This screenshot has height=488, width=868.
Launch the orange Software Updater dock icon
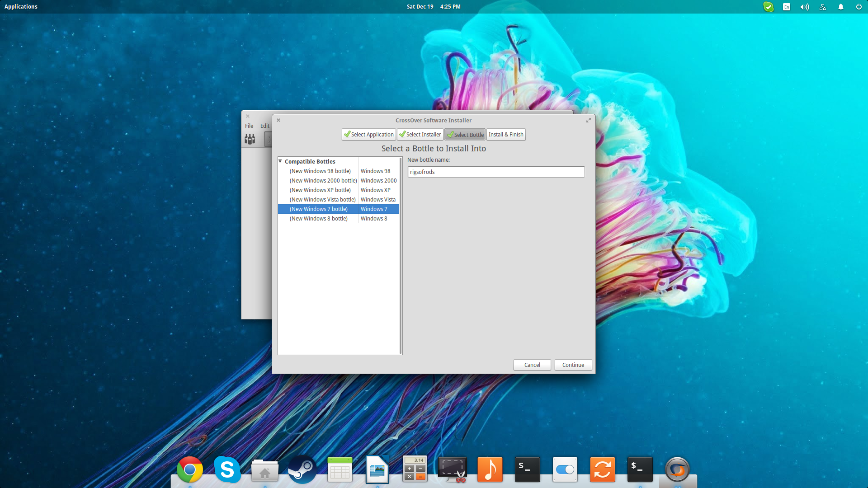point(603,470)
